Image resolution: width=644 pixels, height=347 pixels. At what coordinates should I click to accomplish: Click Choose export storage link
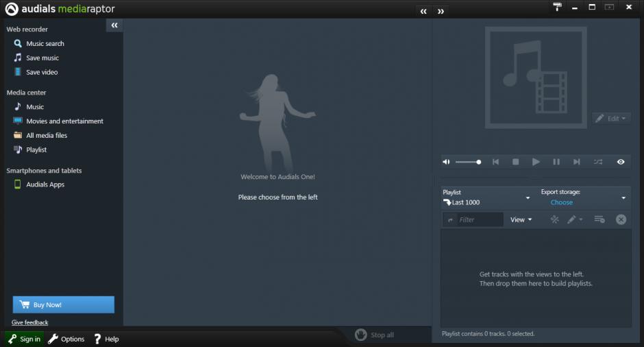562,203
